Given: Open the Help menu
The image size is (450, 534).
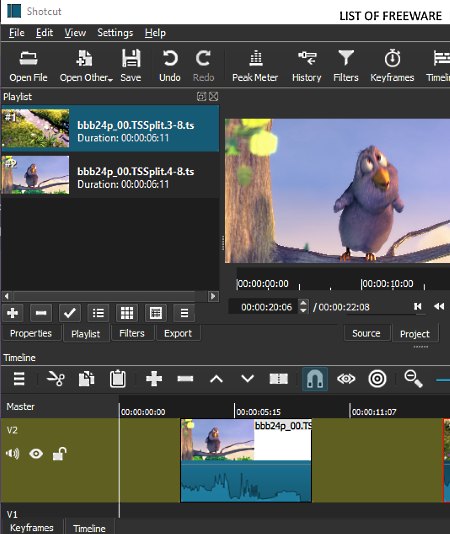Looking at the screenshot, I should point(155,33).
